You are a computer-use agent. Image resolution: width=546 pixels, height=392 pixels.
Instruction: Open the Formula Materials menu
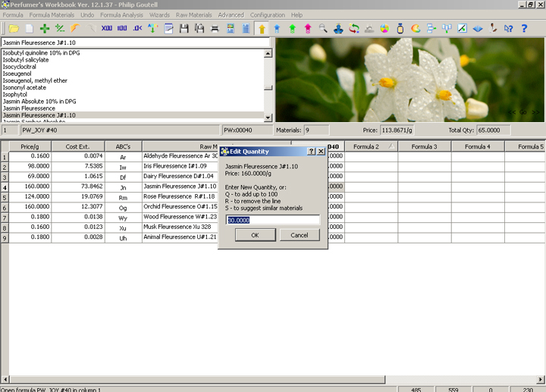(52, 15)
